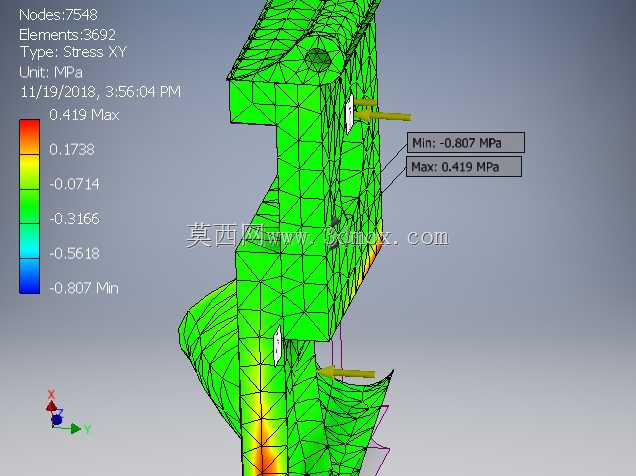Click the 'Max: 0.419 MPa' probe label

464,167
